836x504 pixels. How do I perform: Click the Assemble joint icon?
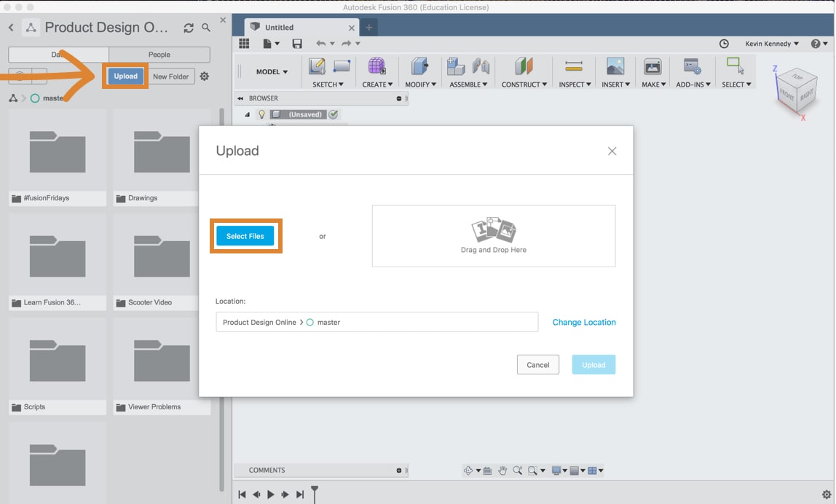481,67
